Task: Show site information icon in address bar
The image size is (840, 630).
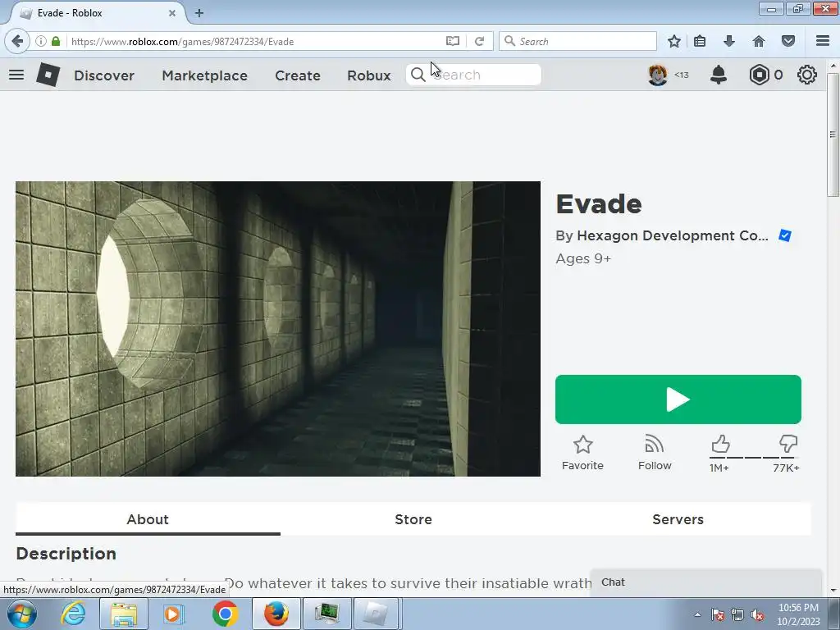Action: coord(41,41)
